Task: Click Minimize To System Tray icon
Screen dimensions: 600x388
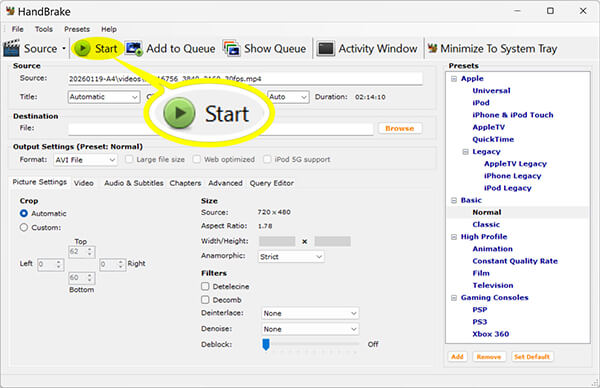Action: (432, 48)
